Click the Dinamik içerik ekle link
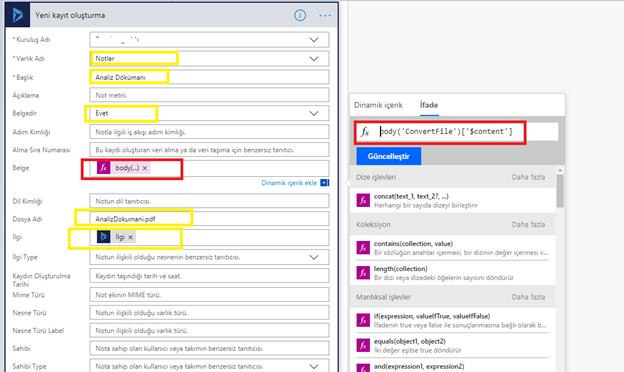The width and height of the screenshot is (624, 372). pos(289,183)
